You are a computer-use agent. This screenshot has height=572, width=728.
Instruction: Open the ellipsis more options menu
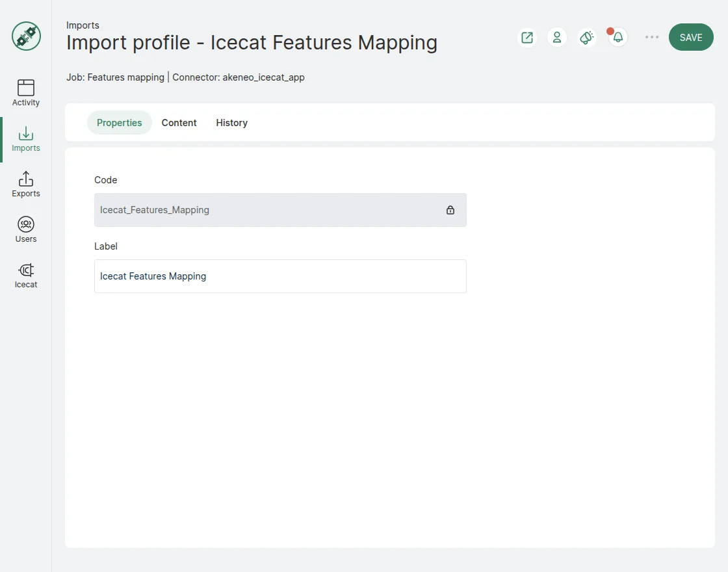[x=651, y=37]
